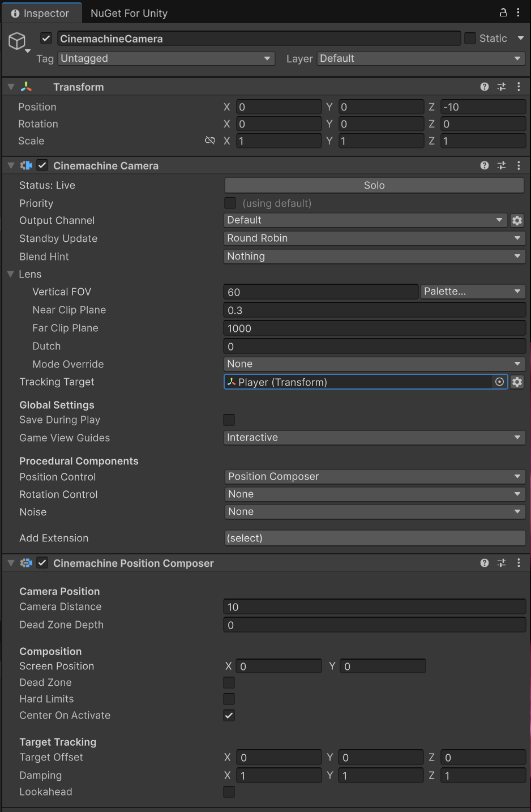Disable Center On Activate checkbox
The image size is (531, 812).
(229, 715)
